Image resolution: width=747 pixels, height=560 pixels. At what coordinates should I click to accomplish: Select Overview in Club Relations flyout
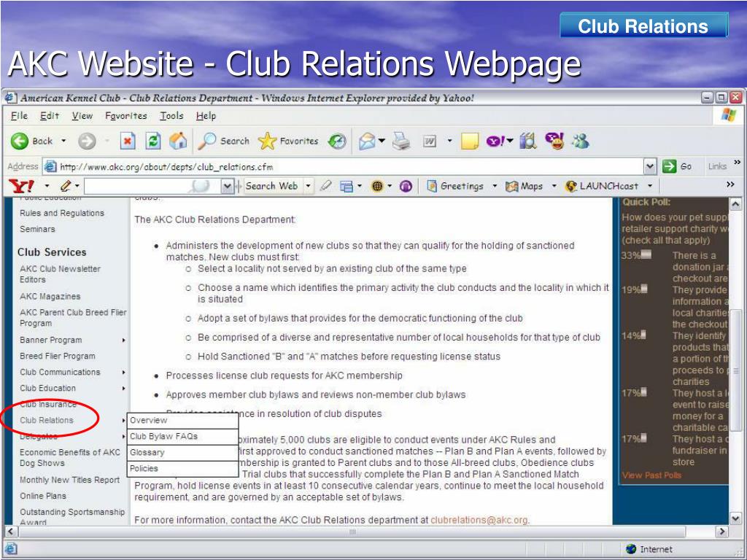click(x=183, y=421)
